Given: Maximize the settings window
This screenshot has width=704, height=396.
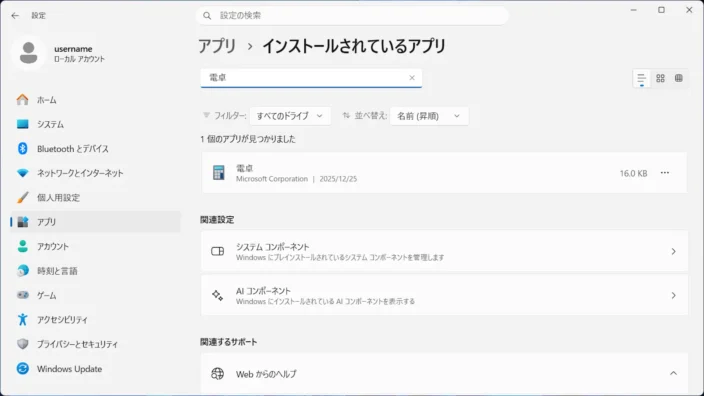Looking at the screenshot, I should [x=661, y=10].
